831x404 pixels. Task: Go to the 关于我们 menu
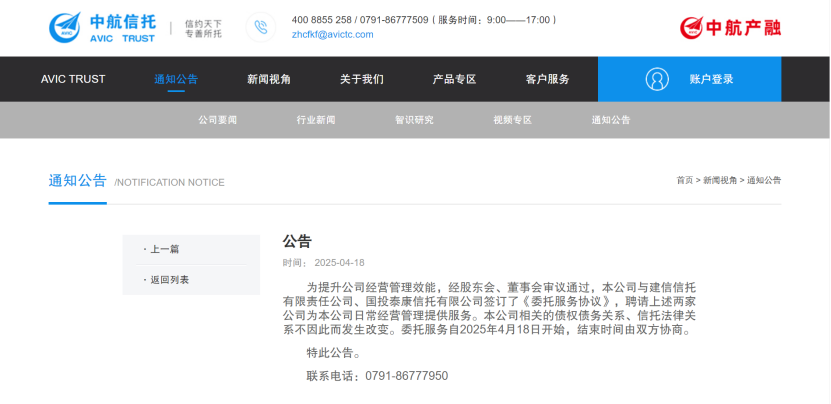coord(361,79)
